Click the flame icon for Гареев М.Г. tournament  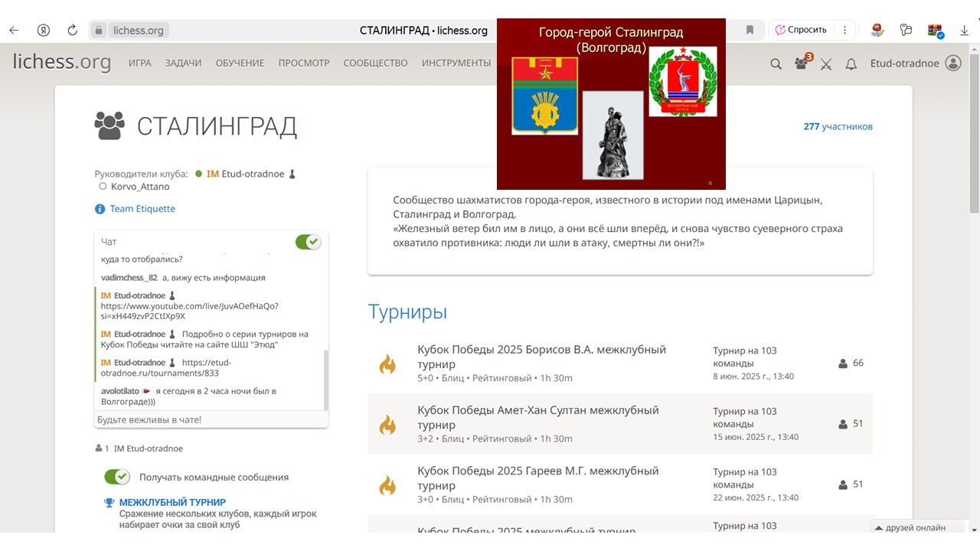388,484
